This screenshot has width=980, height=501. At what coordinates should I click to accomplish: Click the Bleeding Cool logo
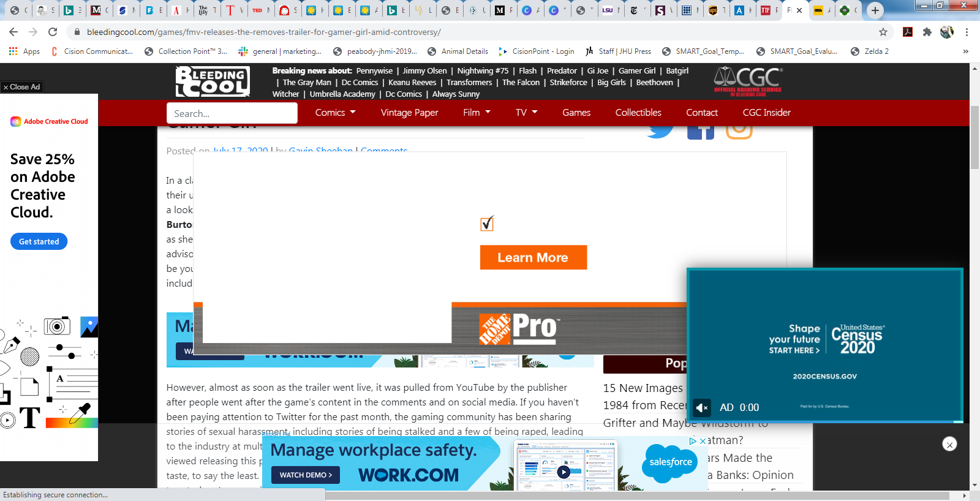[x=213, y=81]
